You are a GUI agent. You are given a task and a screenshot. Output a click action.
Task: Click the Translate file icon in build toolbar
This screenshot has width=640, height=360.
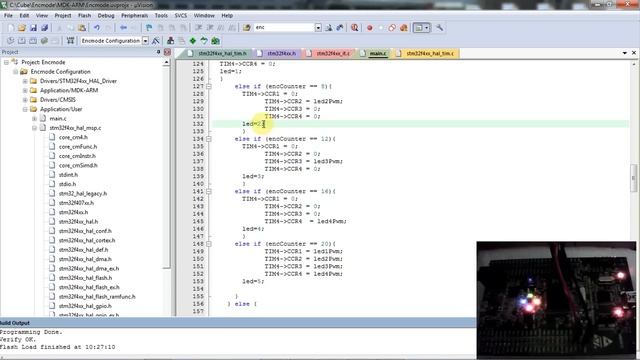(10, 41)
